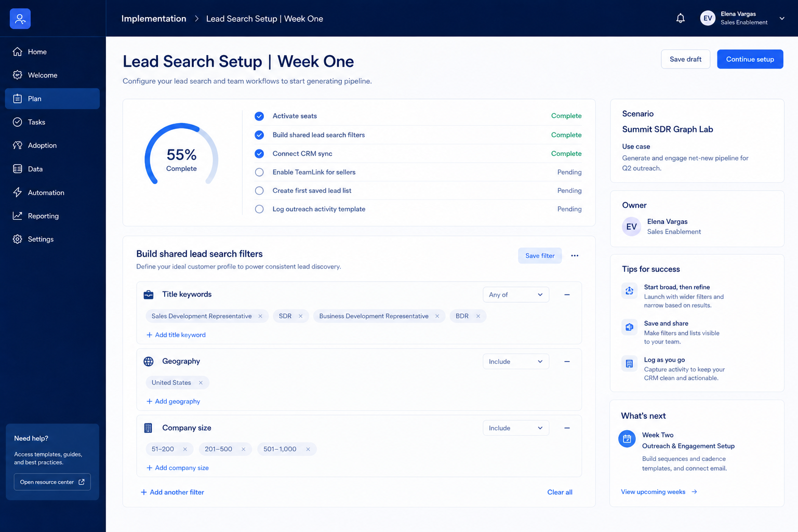Click the Adoption icon in sidebar

click(18, 145)
